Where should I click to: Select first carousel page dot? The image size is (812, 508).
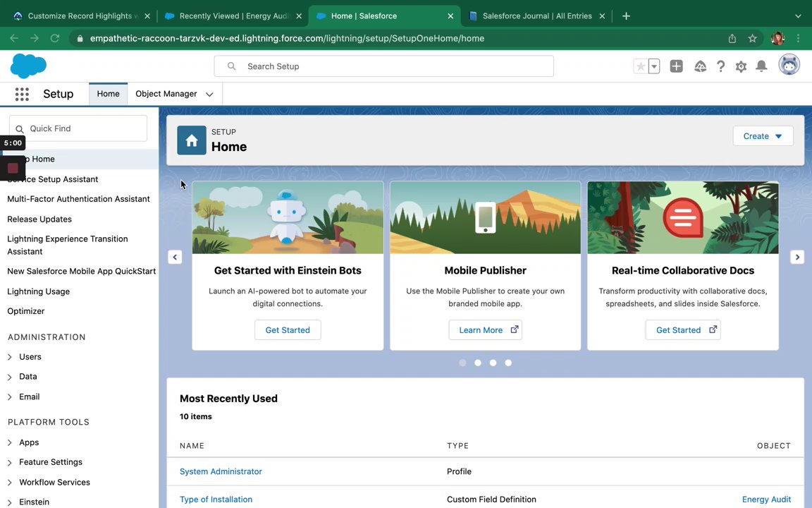tap(462, 363)
